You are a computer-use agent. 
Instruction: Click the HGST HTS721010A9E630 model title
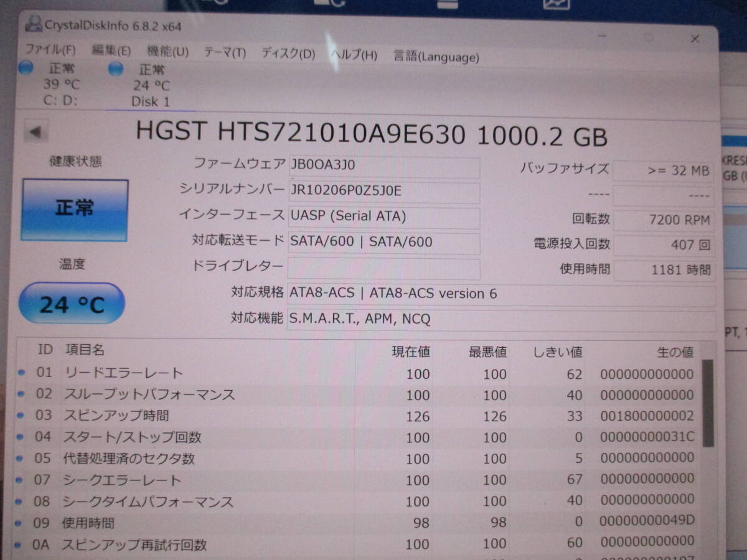372,133
